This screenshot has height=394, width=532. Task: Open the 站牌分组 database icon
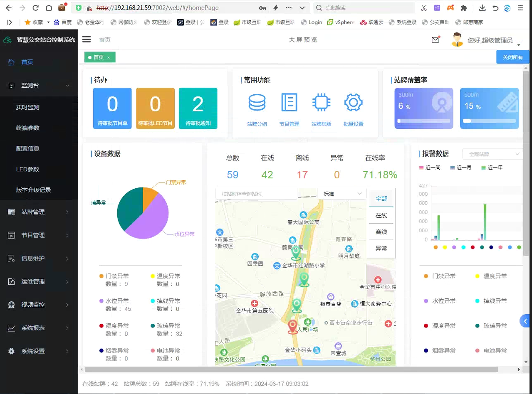click(257, 102)
